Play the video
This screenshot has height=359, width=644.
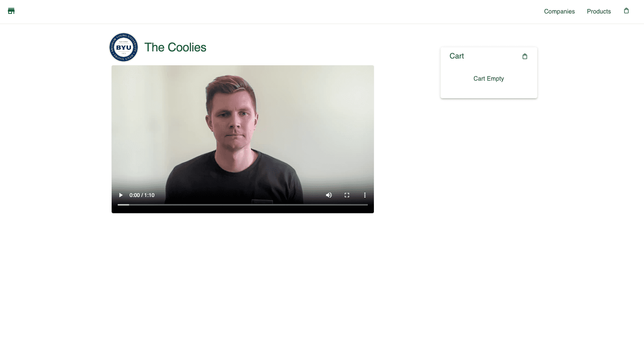[x=121, y=195]
